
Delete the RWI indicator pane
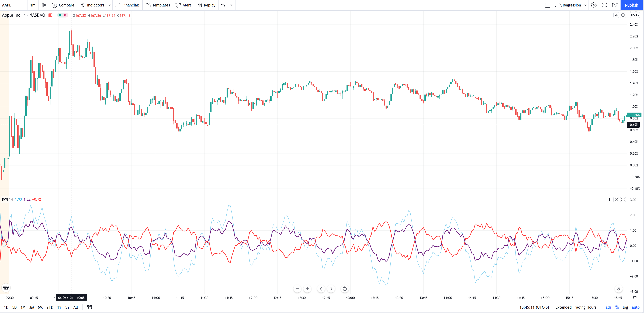(616, 200)
